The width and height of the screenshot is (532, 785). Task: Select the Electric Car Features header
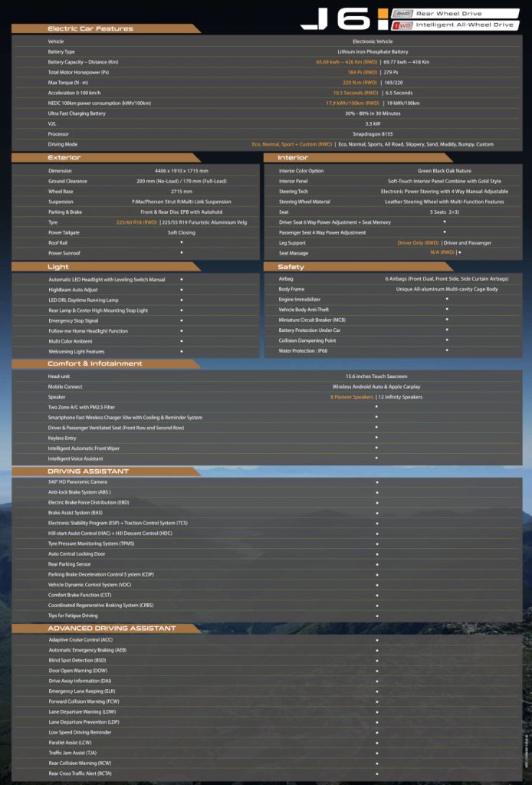point(90,28)
